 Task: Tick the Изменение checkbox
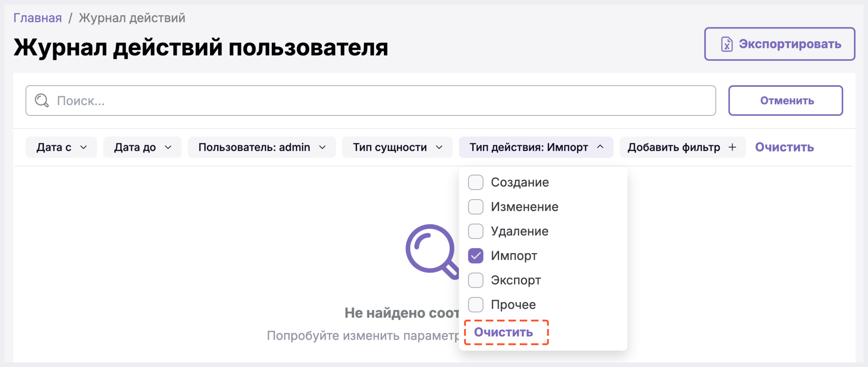(x=475, y=207)
